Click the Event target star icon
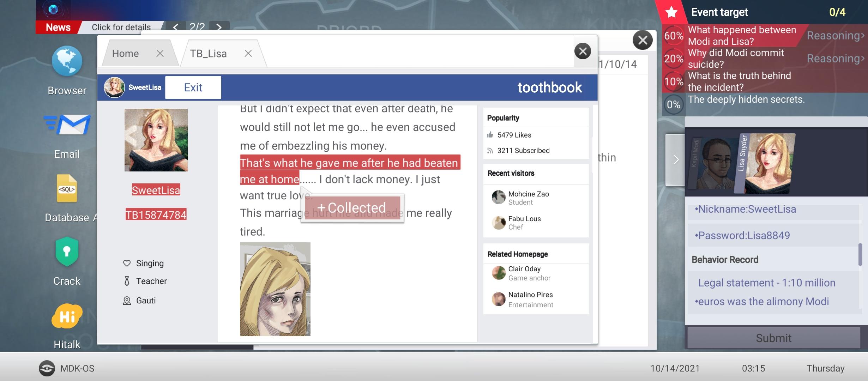Viewport: 868px width, 381px height. pyautogui.click(x=671, y=12)
